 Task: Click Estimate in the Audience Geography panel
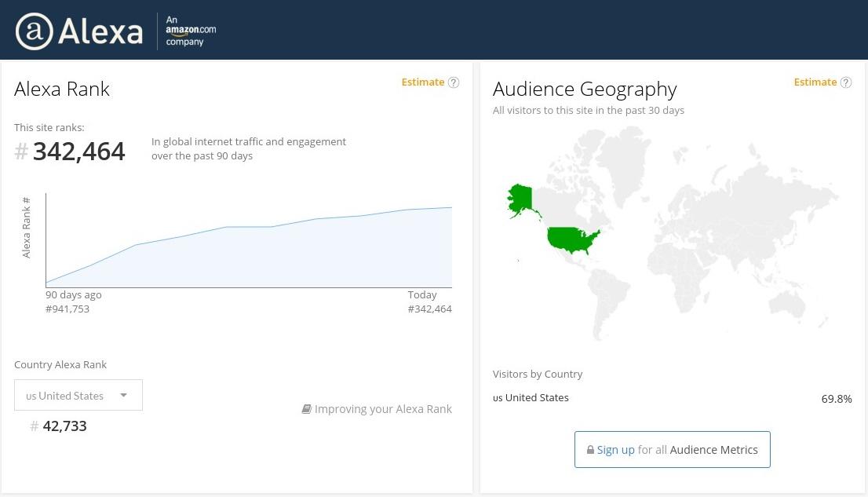pos(815,82)
